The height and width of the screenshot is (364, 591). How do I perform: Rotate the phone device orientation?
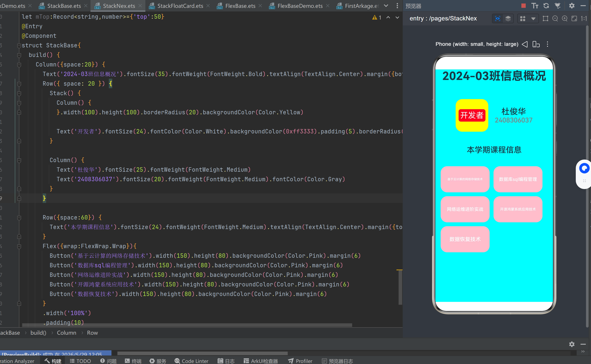(x=536, y=44)
